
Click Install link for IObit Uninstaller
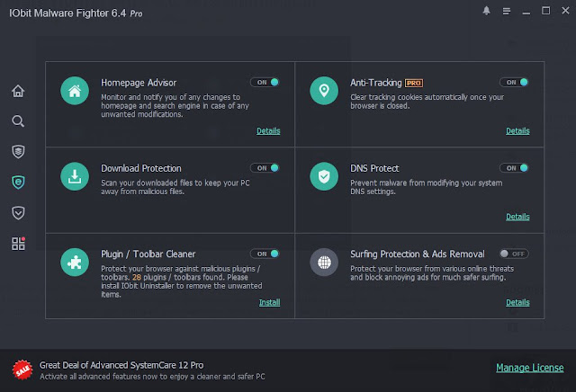point(269,303)
